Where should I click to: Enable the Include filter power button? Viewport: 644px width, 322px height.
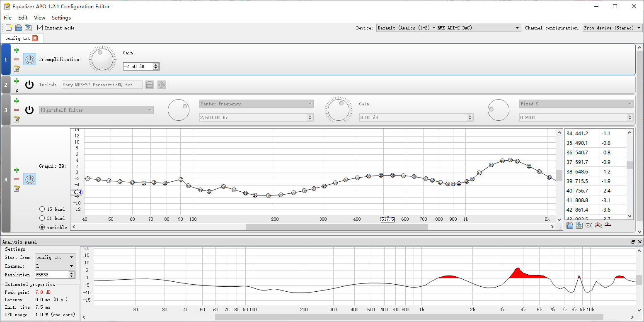click(x=29, y=85)
